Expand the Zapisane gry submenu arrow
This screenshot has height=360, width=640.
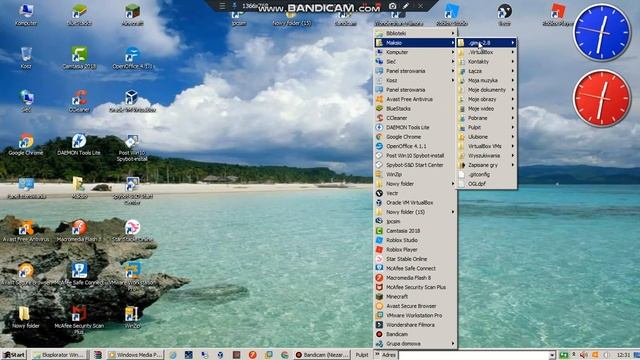coord(513,165)
